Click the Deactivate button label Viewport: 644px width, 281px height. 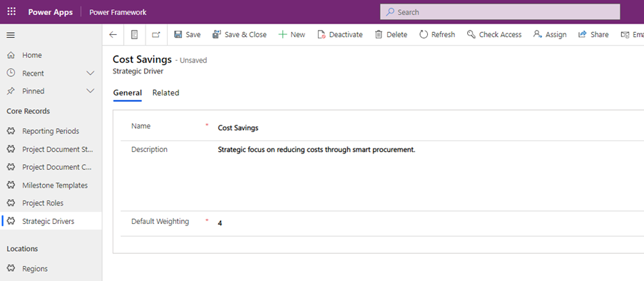point(346,35)
